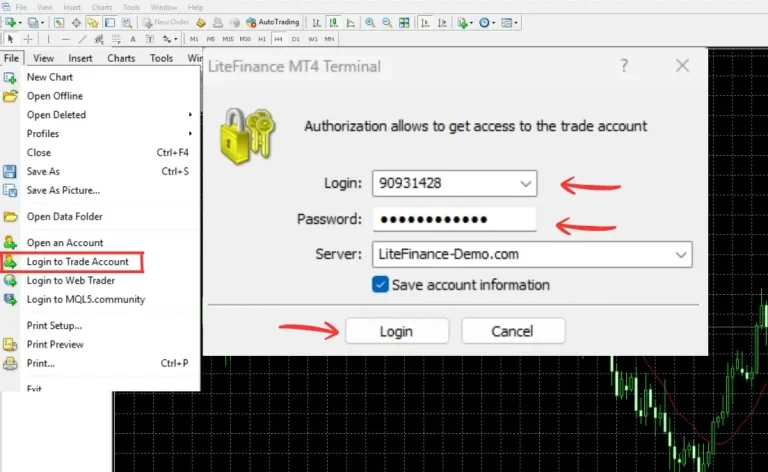
Task: Toggle the AutoTrading button
Action: (273, 22)
